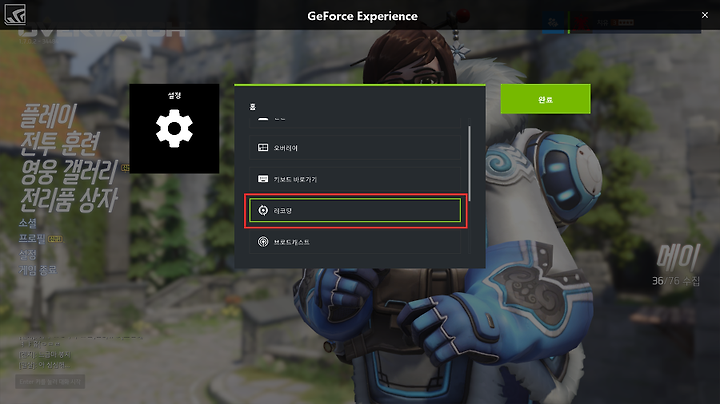Click the settings list scrollbar
Viewport: 720px width, 404px height.
(469, 163)
